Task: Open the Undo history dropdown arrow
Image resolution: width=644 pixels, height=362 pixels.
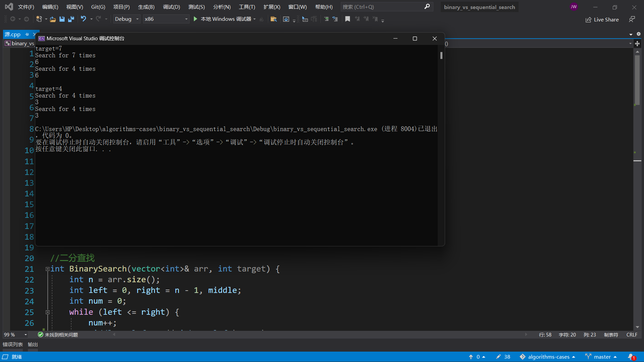Action: click(x=91, y=19)
